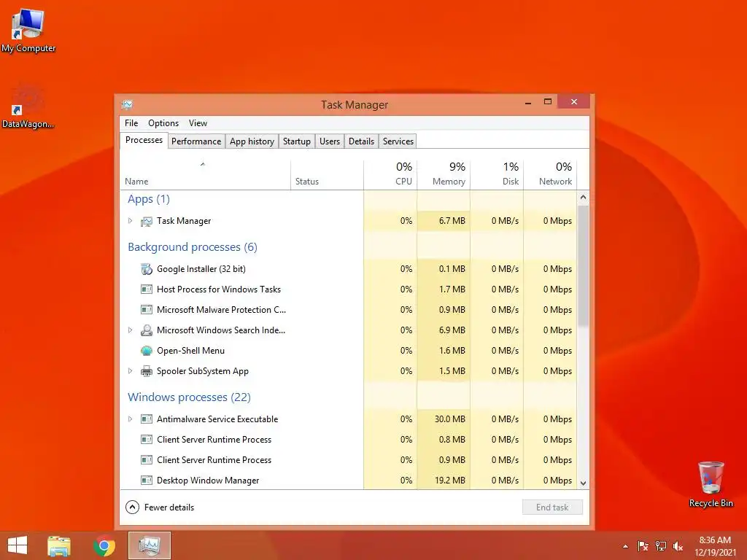Click the Spooler SubSystem App printer icon

pyautogui.click(x=147, y=371)
